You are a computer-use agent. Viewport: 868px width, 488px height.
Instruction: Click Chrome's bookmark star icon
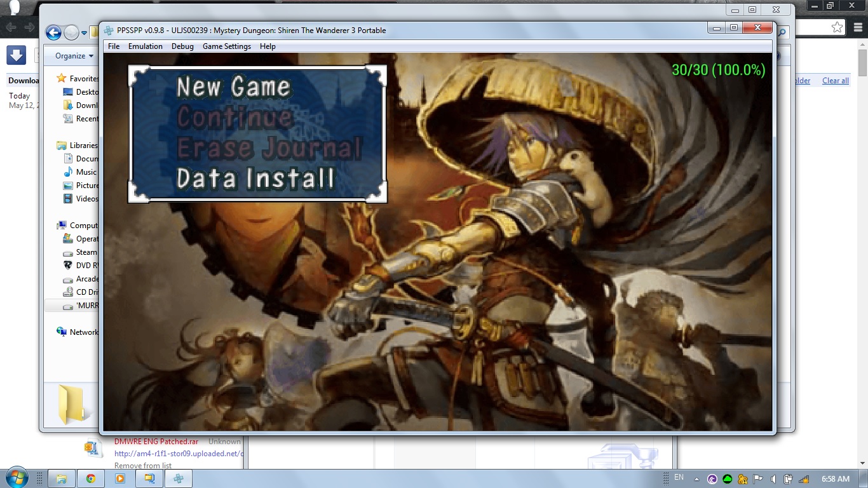(x=837, y=27)
